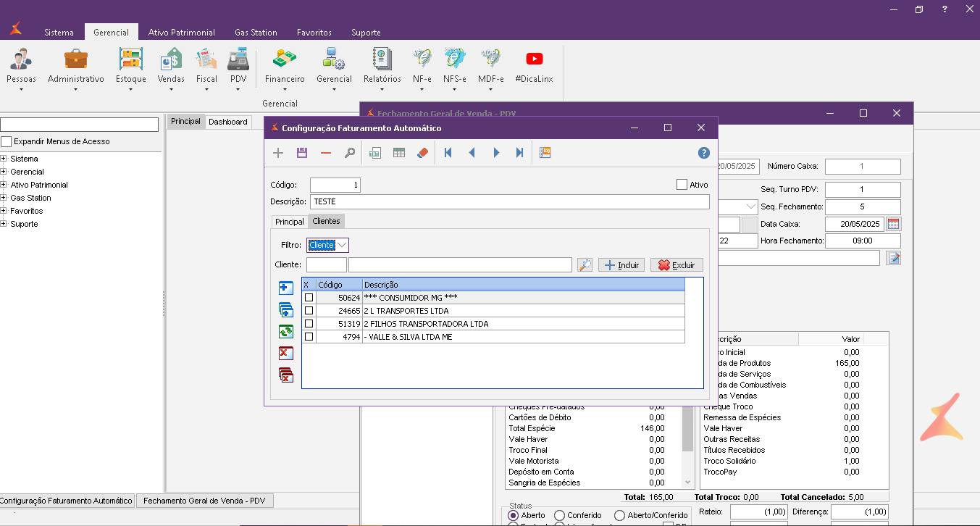Select the Conferido radio button
This screenshot has width=980, height=526.
tap(559, 515)
